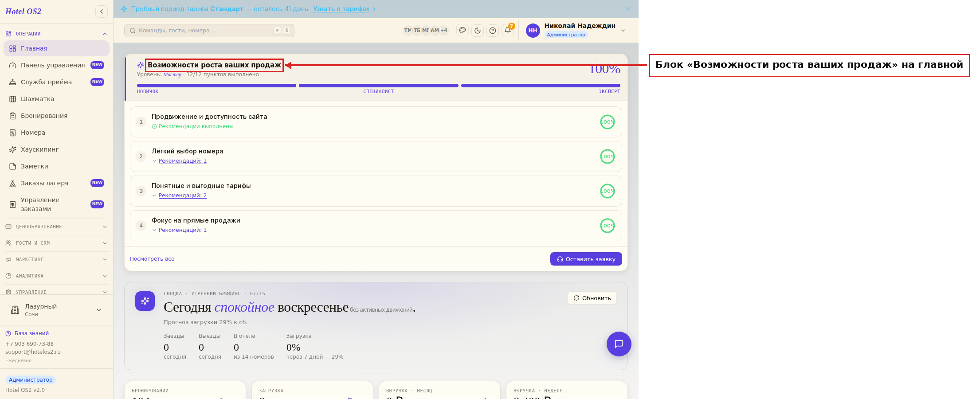Open Хаускипинг section

coord(56,149)
